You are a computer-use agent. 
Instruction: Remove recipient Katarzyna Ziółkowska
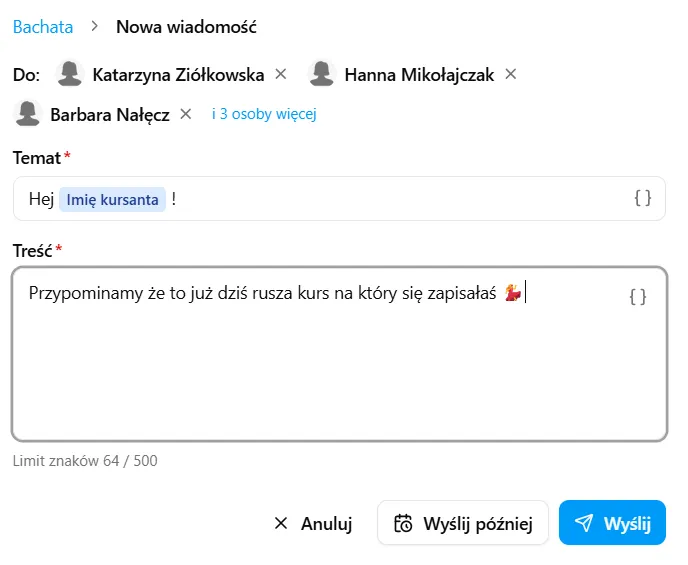(281, 74)
